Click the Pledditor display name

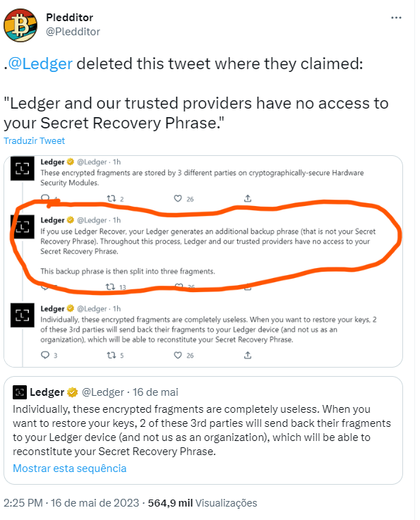coord(70,17)
